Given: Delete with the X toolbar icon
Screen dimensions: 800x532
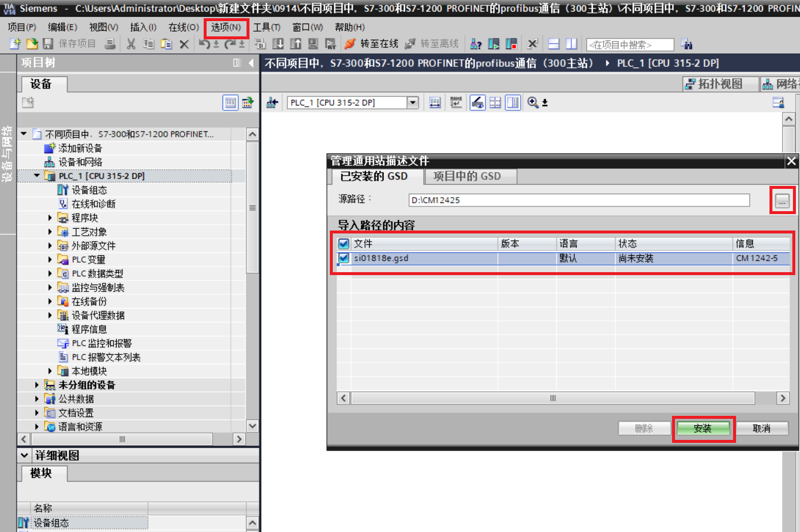Looking at the screenshot, I should click(x=184, y=44).
